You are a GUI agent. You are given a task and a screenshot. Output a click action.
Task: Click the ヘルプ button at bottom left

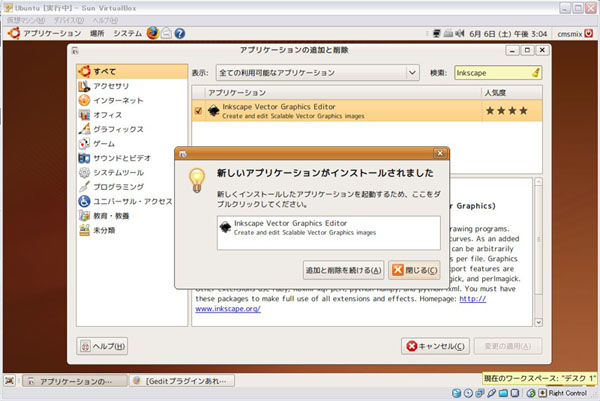(102, 346)
